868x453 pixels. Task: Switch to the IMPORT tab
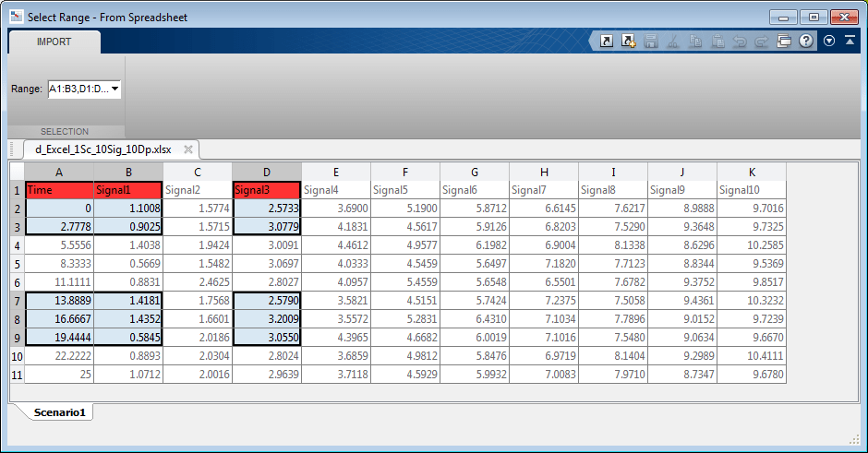54,42
